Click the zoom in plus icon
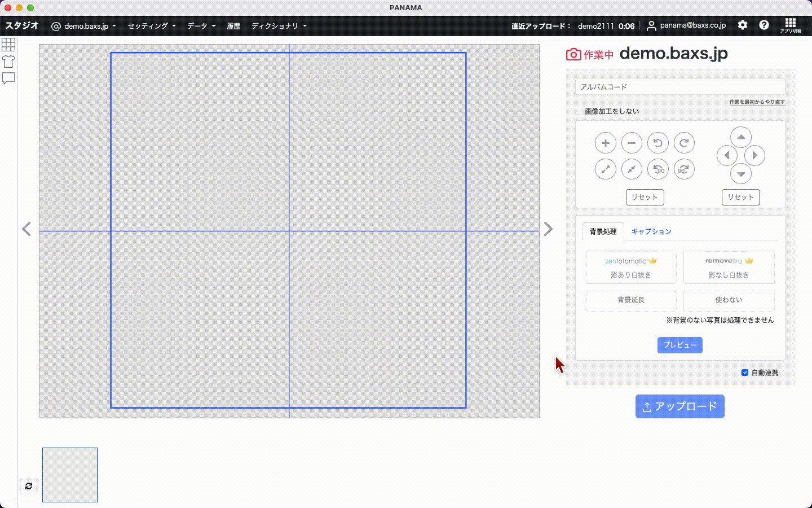The width and height of the screenshot is (812, 508). point(605,143)
